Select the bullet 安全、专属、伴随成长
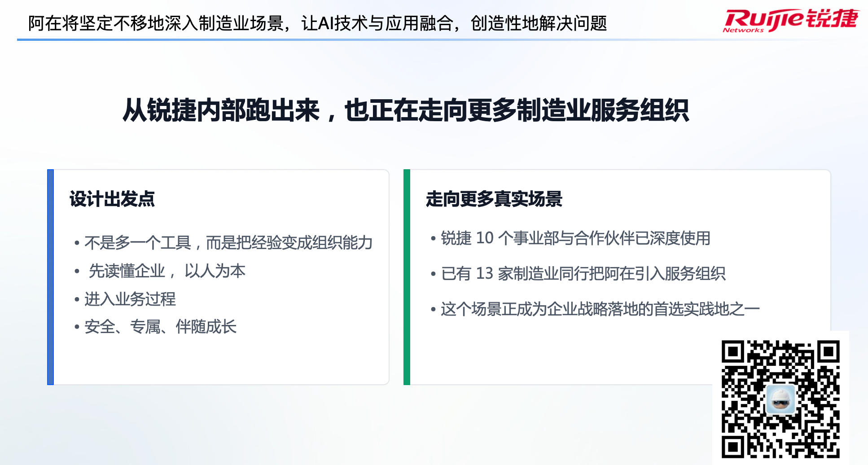The width and height of the screenshot is (868, 465). pos(160,327)
